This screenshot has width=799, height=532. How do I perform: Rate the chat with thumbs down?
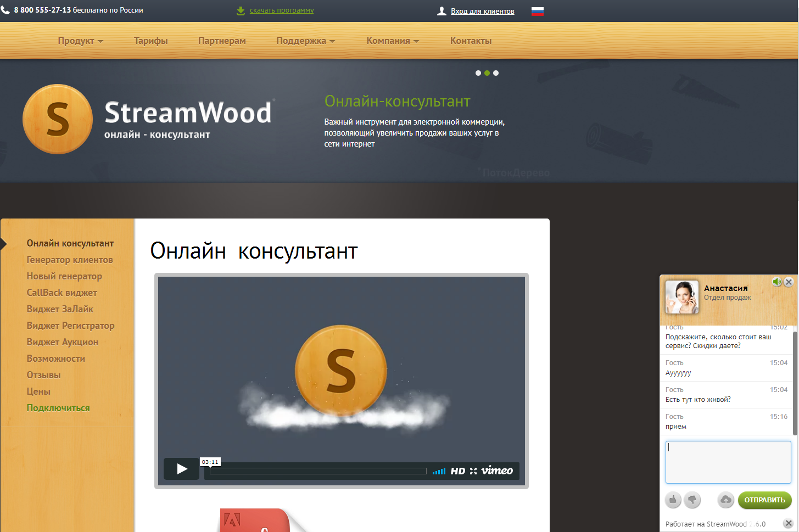(692, 500)
